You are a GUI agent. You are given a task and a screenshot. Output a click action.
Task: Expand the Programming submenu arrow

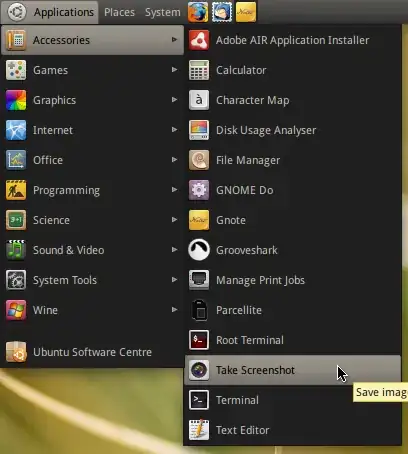click(x=174, y=190)
